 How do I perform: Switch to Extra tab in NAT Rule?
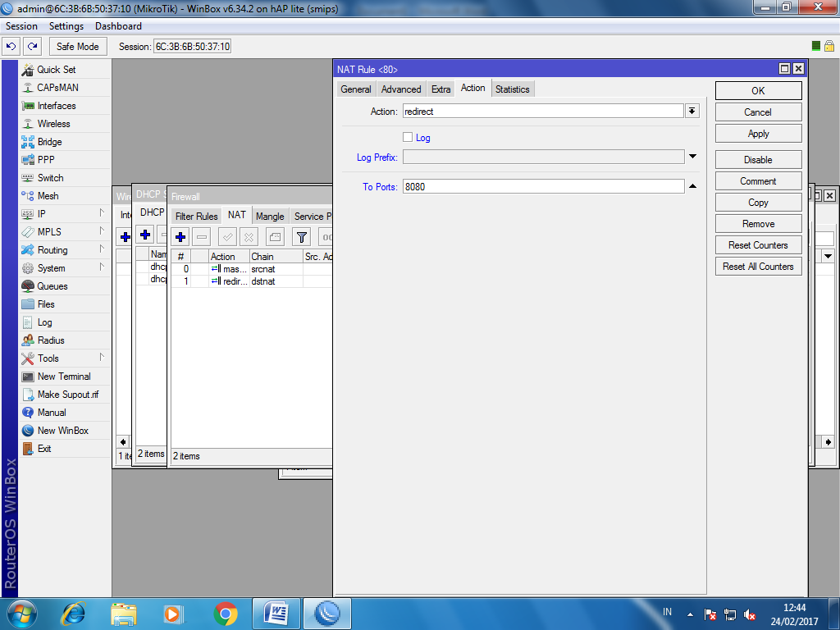tap(441, 89)
